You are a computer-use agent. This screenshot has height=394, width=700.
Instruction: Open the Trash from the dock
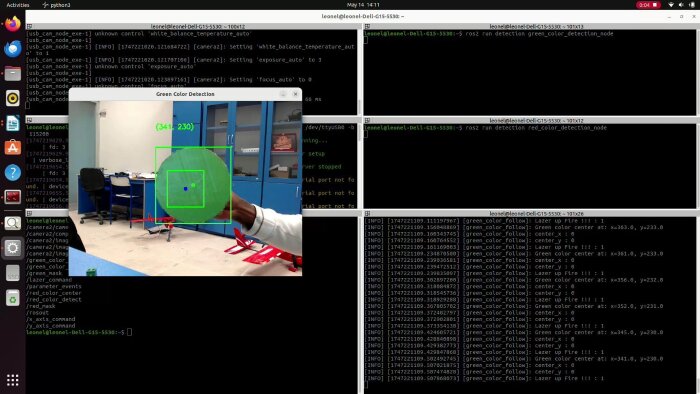point(12,298)
